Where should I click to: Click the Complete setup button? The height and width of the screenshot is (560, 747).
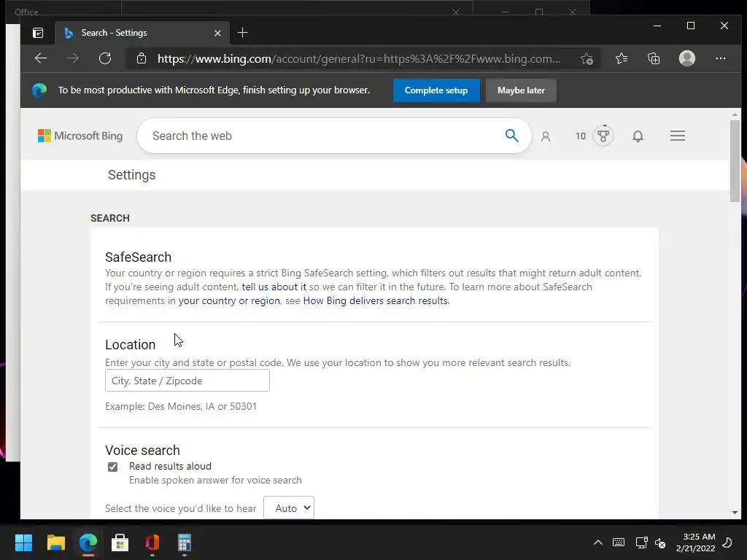(436, 90)
